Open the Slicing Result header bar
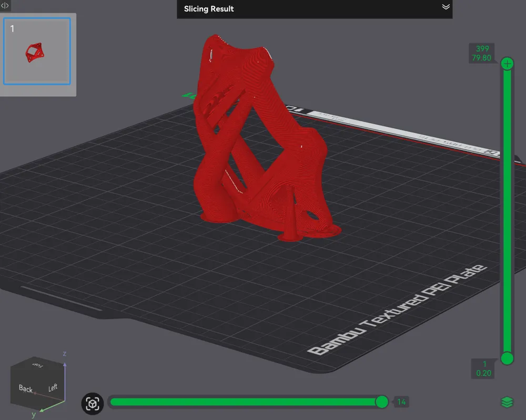The height and width of the screenshot is (420, 526). (315, 9)
